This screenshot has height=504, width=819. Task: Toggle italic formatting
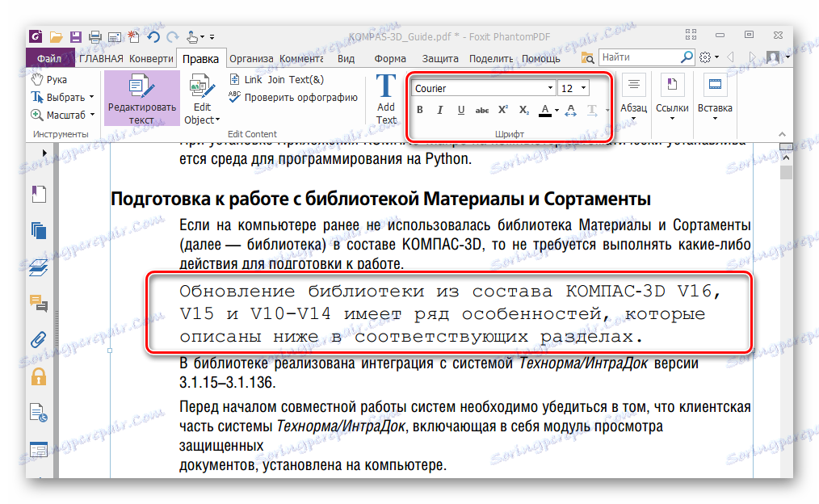point(440,110)
